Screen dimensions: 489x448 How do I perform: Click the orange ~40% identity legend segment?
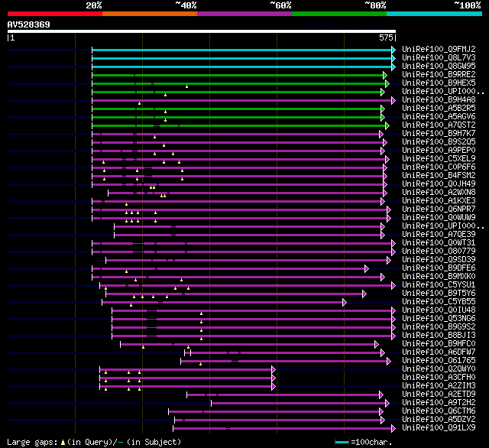(150, 14)
